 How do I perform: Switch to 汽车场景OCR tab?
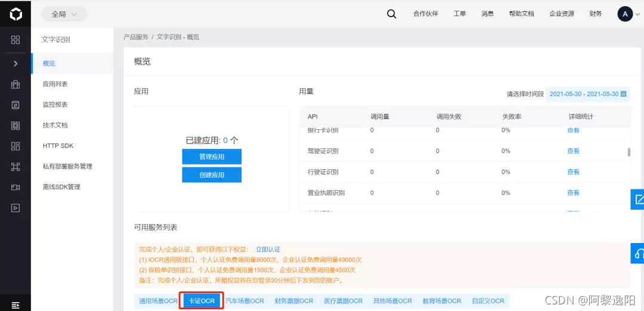(245, 301)
